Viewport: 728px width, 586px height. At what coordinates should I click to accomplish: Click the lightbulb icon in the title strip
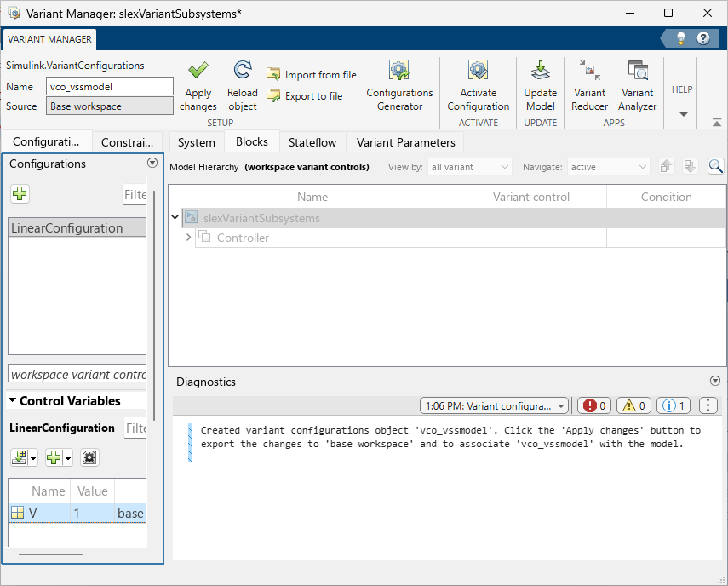[x=680, y=38]
